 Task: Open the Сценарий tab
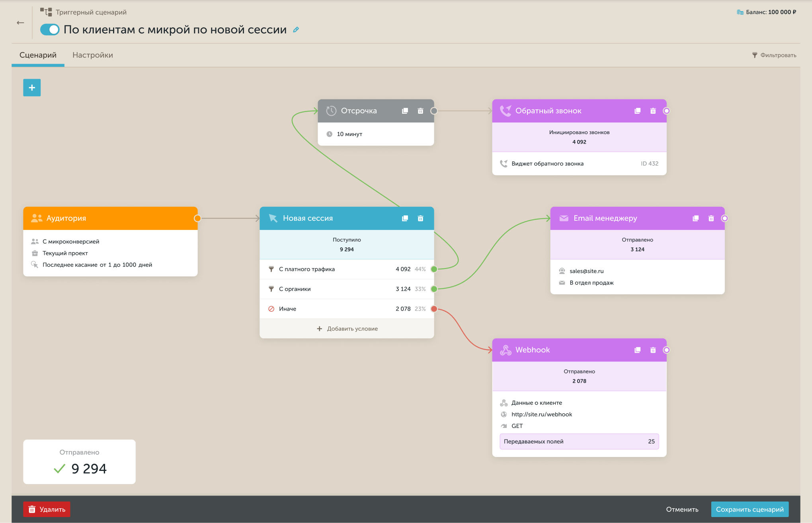38,55
